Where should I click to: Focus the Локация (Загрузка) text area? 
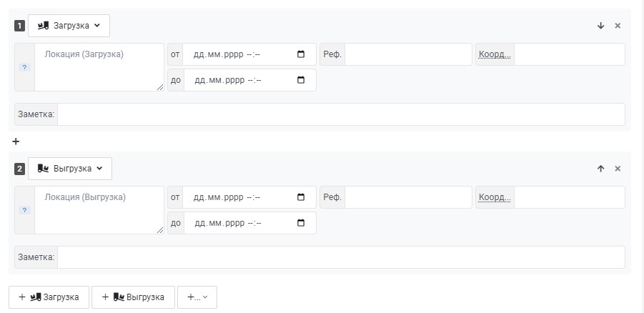pyautogui.click(x=99, y=67)
